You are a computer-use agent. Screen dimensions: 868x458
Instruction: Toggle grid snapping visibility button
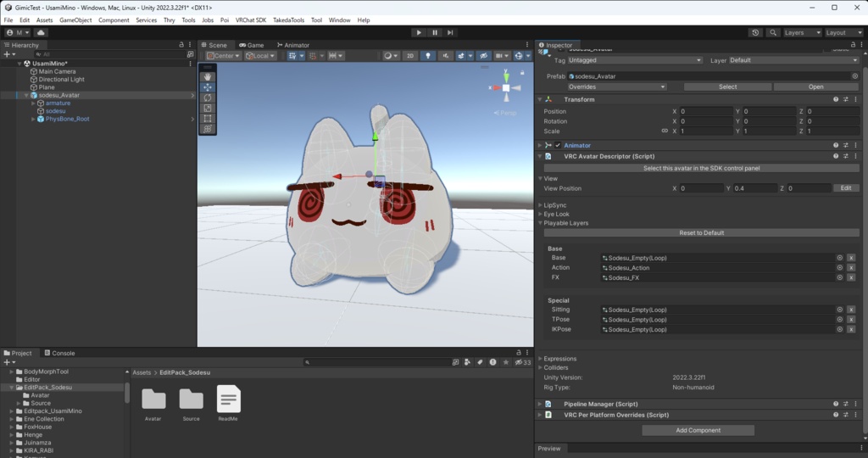click(x=292, y=56)
